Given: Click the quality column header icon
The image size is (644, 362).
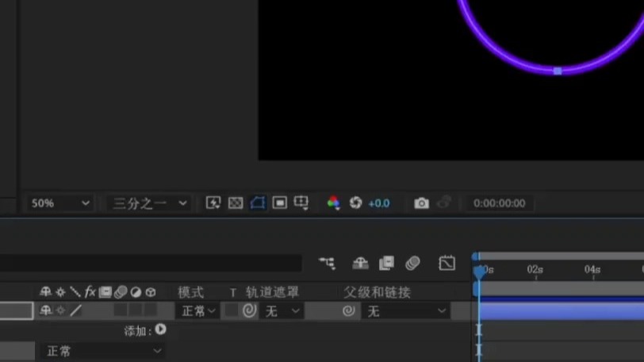Looking at the screenshot, I should pos(75,291).
